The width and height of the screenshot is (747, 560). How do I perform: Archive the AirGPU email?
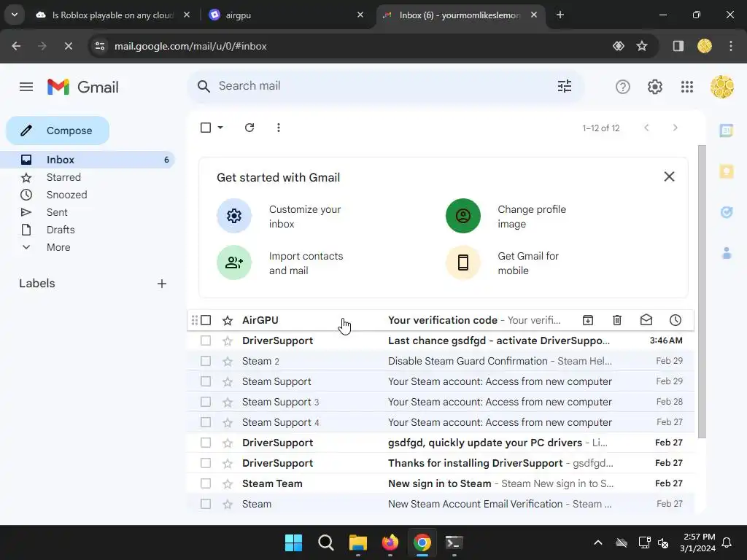click(588, 320)
